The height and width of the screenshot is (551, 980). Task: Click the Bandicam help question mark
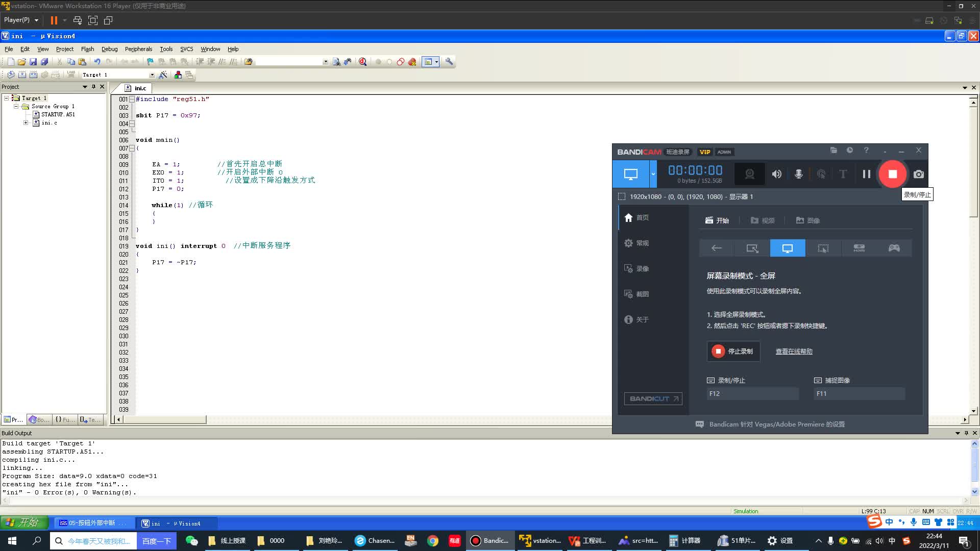tap(866, 150)
